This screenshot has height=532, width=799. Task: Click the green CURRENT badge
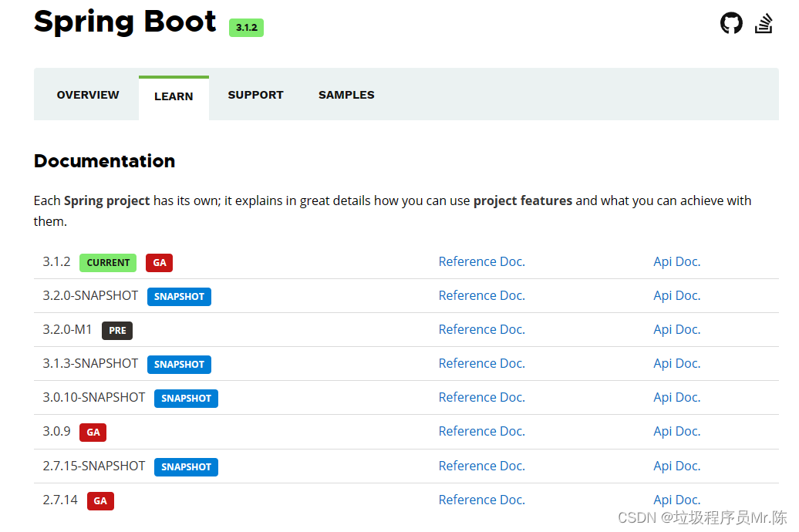108,262
